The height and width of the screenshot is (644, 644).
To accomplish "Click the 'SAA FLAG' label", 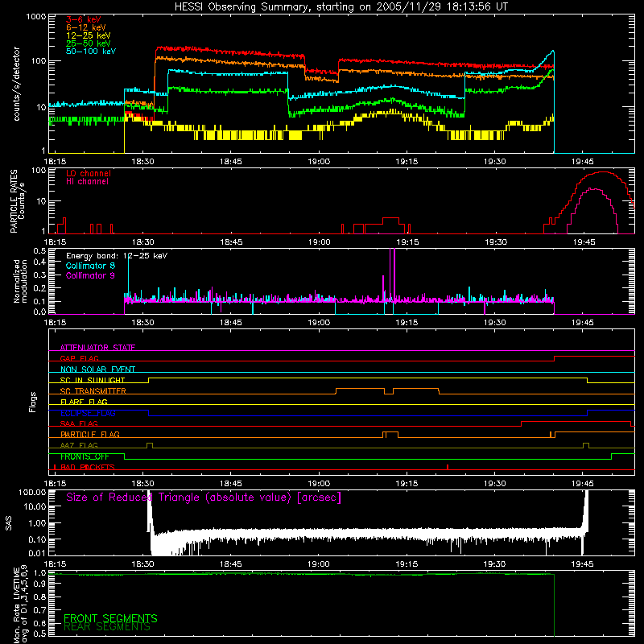I will click(79, 423).
